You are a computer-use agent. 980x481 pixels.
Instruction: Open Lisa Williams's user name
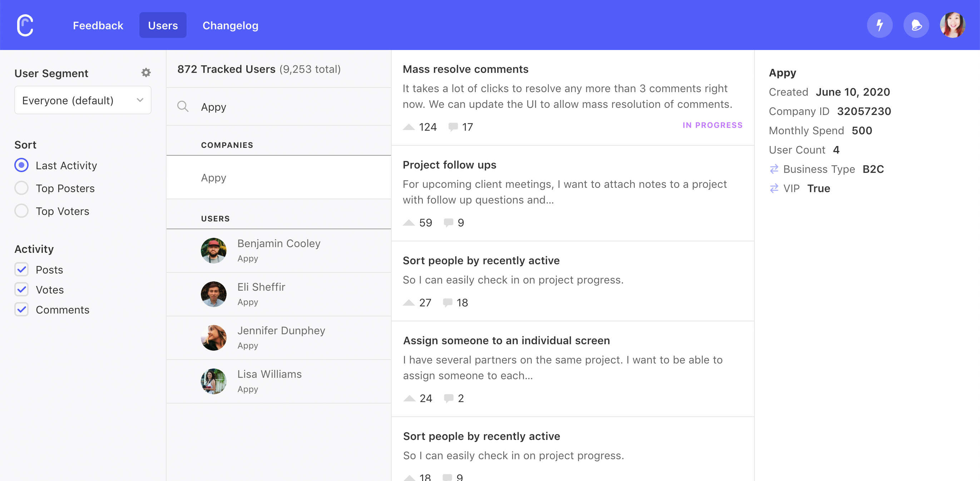pos(269,374)
